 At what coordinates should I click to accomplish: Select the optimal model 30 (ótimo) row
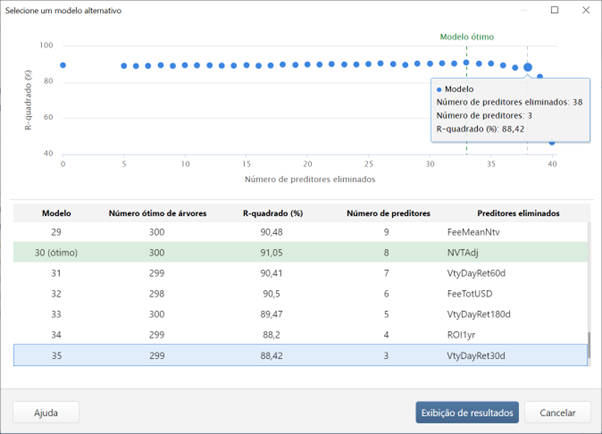300,253
